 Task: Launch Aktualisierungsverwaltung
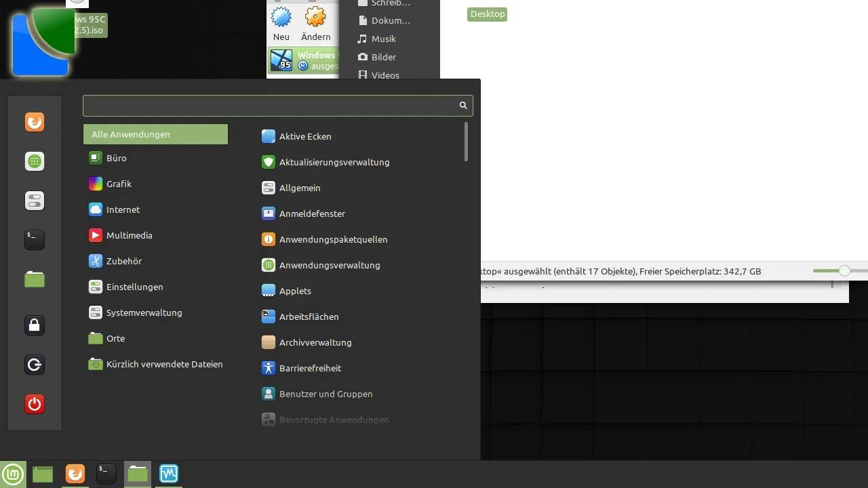[334, 162]
